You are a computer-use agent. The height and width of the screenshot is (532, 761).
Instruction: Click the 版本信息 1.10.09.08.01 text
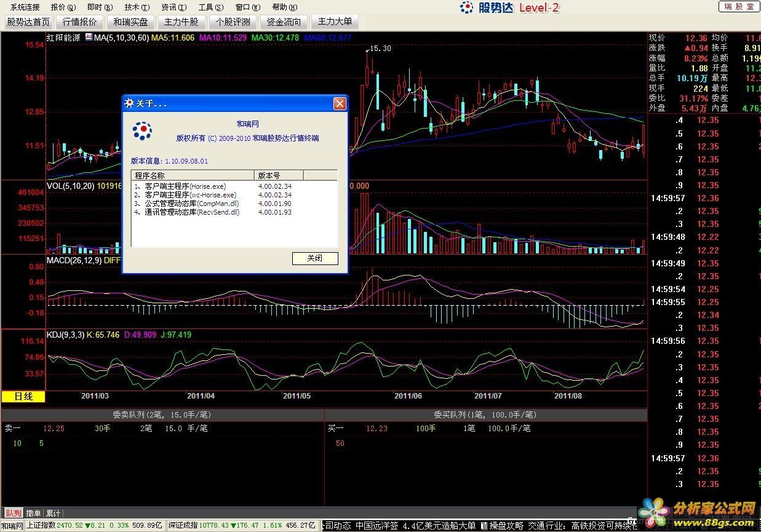click(169, 161)
